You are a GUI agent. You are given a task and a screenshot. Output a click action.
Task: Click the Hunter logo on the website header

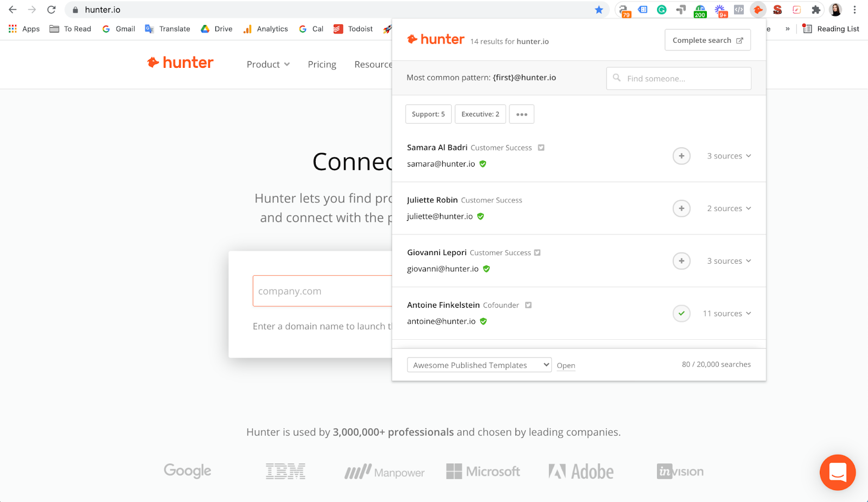(180, 63)
